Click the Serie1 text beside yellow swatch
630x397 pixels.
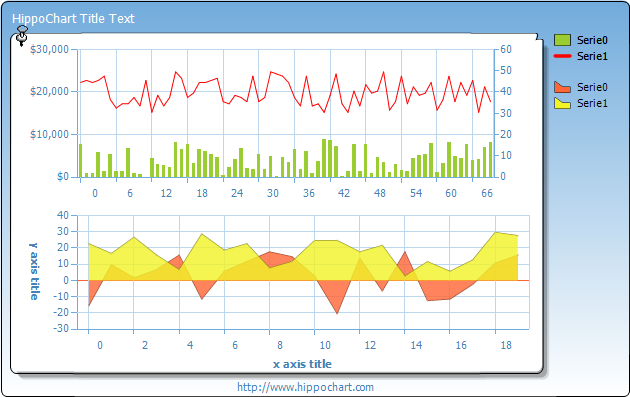[x=592, y=103]
